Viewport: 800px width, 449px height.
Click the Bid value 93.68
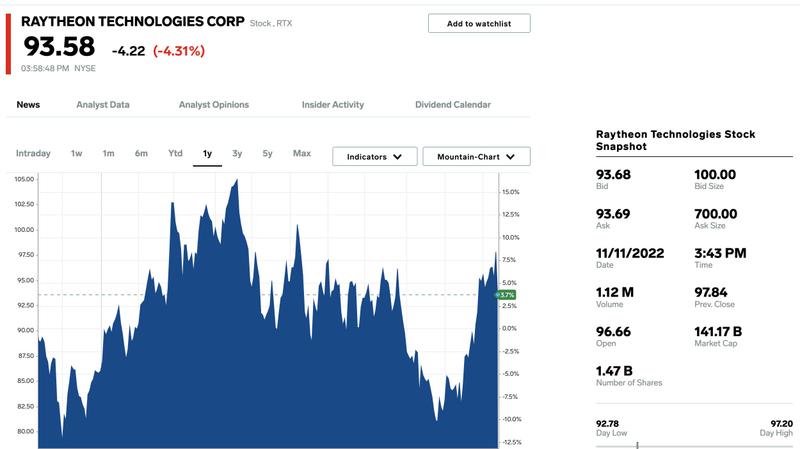pos(613,174)
